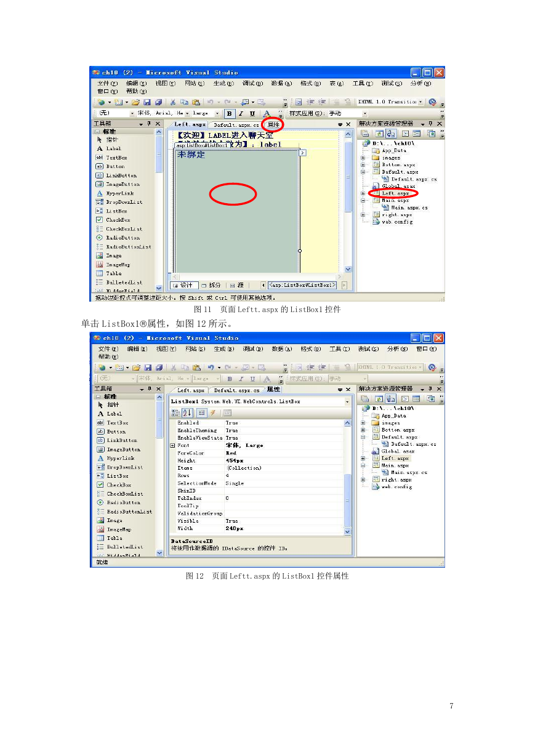535x756 pixels.
Task: Click Cut scissors icon in upper window toolbar
Action: click(174, 102)
